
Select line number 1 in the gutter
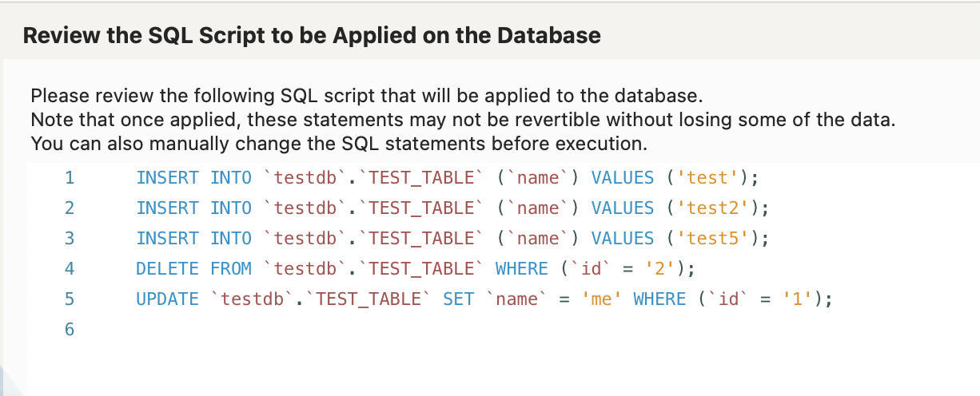(x=69, y=177)
